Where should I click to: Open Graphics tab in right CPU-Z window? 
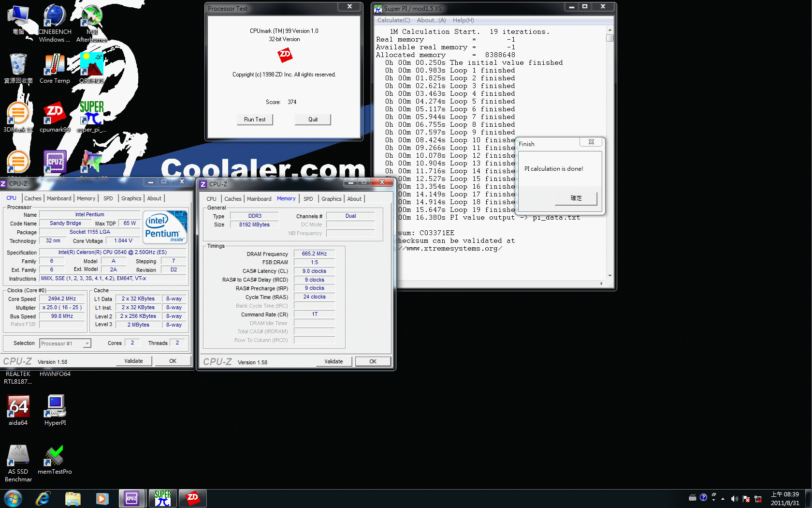tap(332, 199)
